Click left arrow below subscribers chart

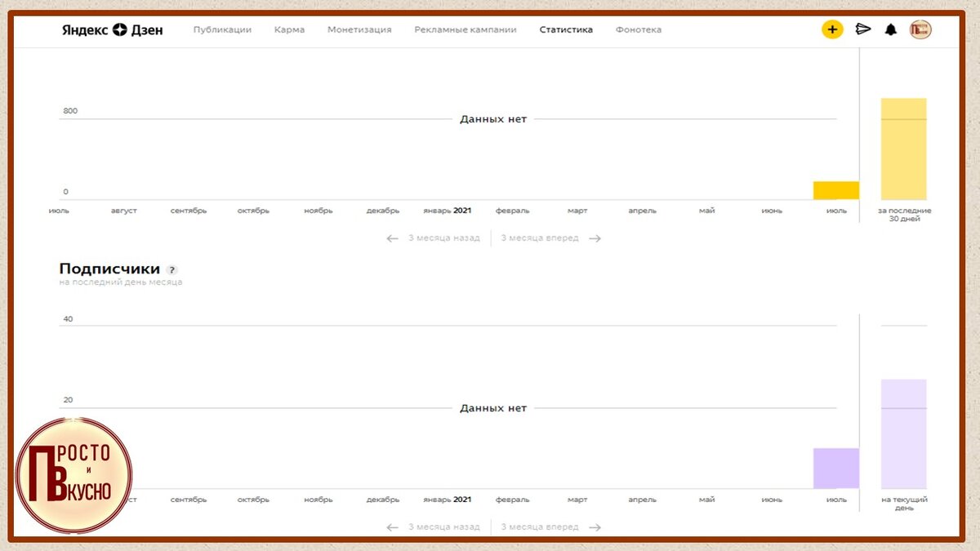tap(393, 527)
